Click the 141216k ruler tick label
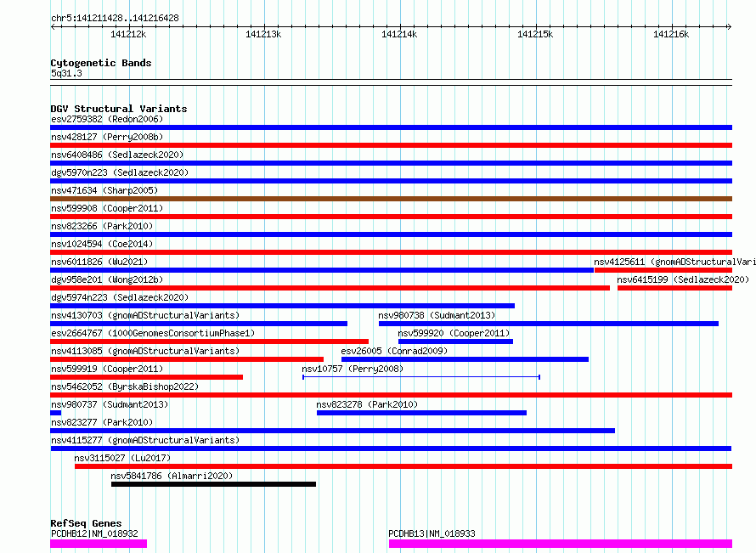This screenshot has width=756, height=553. [671, 34]
